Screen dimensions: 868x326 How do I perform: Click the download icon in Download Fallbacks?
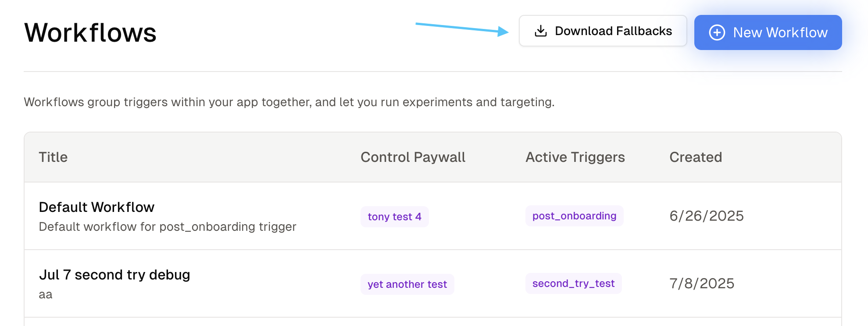tap(541, 31)
